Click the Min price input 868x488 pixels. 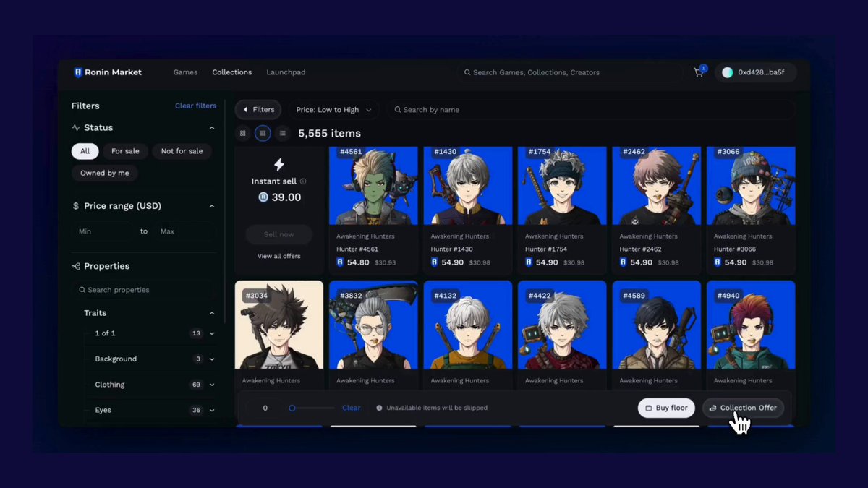pyautogui.click(x=103, y=231)
